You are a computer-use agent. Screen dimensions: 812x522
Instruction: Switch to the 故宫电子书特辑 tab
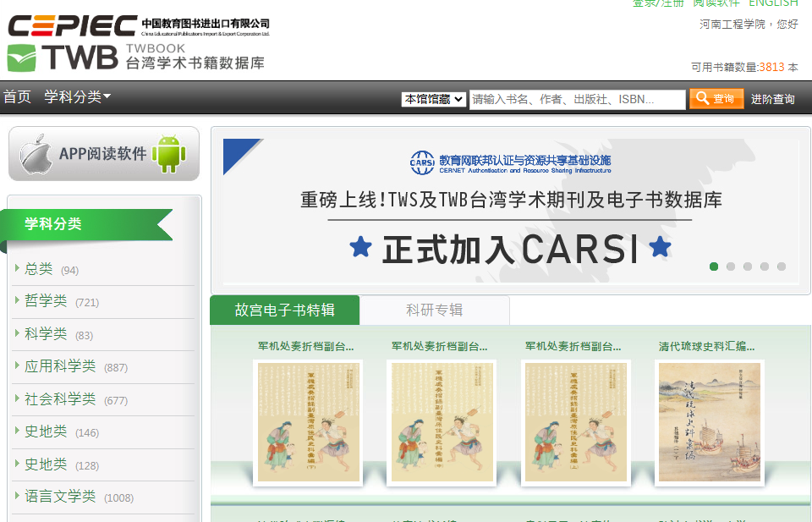285,310
